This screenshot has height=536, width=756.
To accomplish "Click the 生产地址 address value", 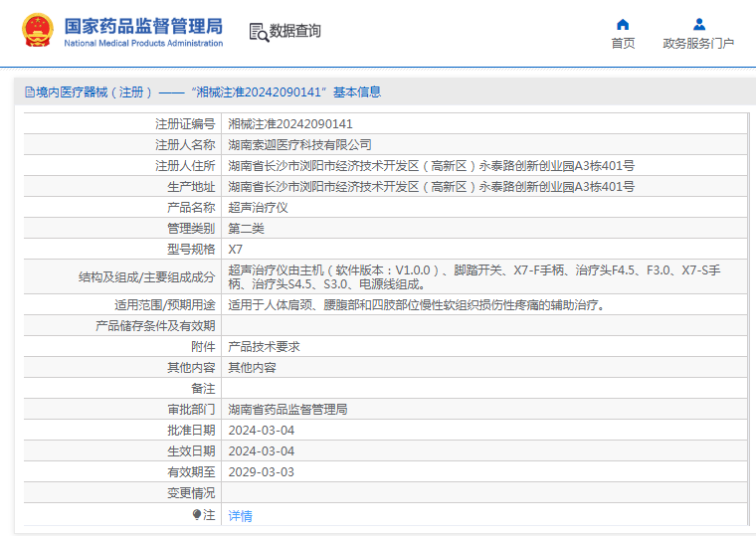I will (x=431, y=187).
